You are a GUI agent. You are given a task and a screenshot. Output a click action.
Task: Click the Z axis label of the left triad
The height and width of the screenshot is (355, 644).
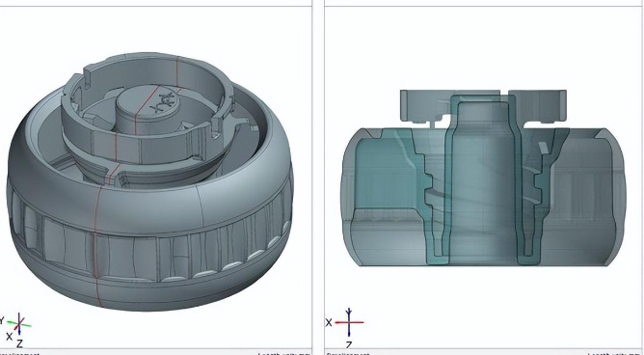pos(19,343)
